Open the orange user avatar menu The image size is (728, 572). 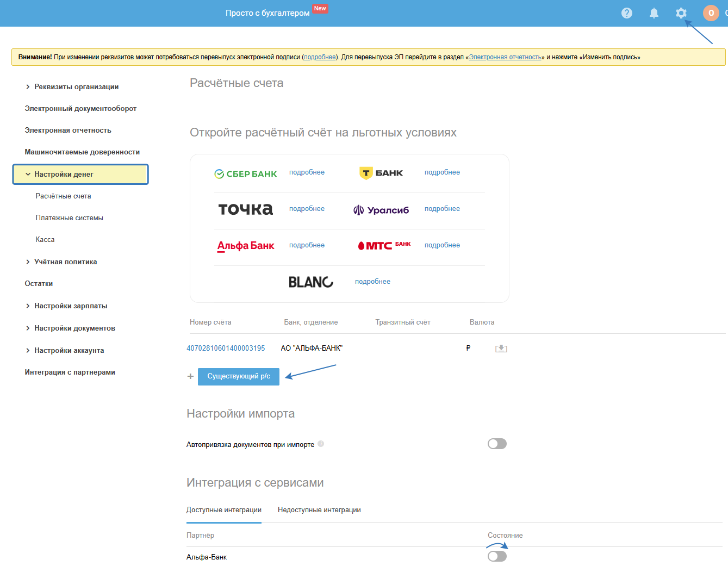[711, 13]
